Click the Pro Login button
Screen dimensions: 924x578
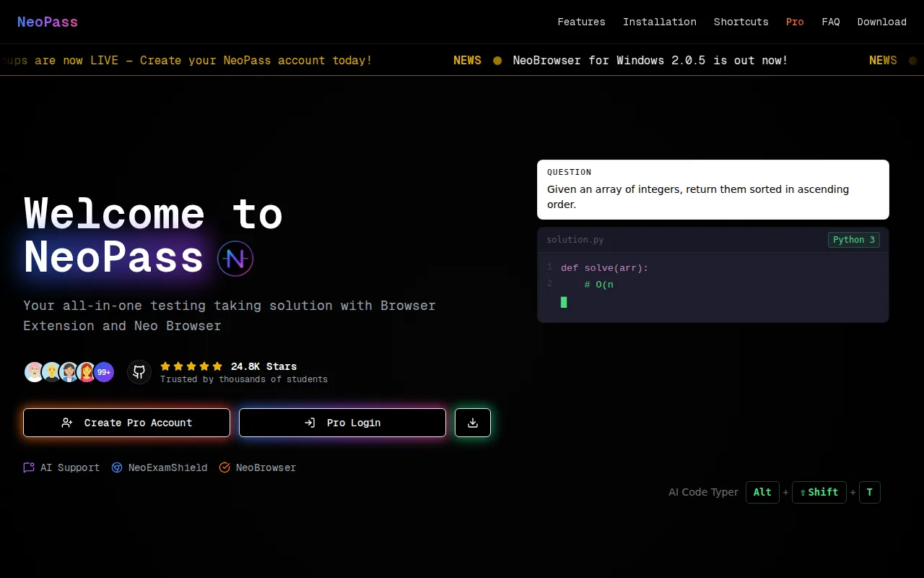[342, 423]
